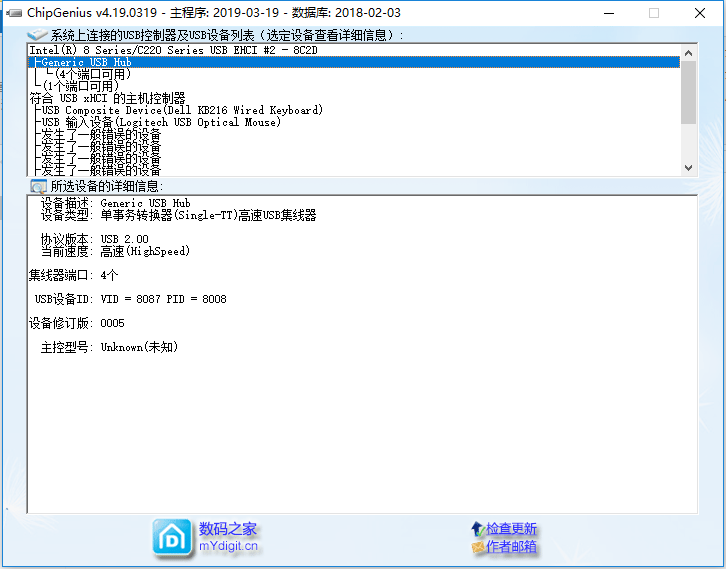The height and width of the screenshot is (569, 726).
Task: Click the 设备修订版 value 0005
Action: pos(112,323)
